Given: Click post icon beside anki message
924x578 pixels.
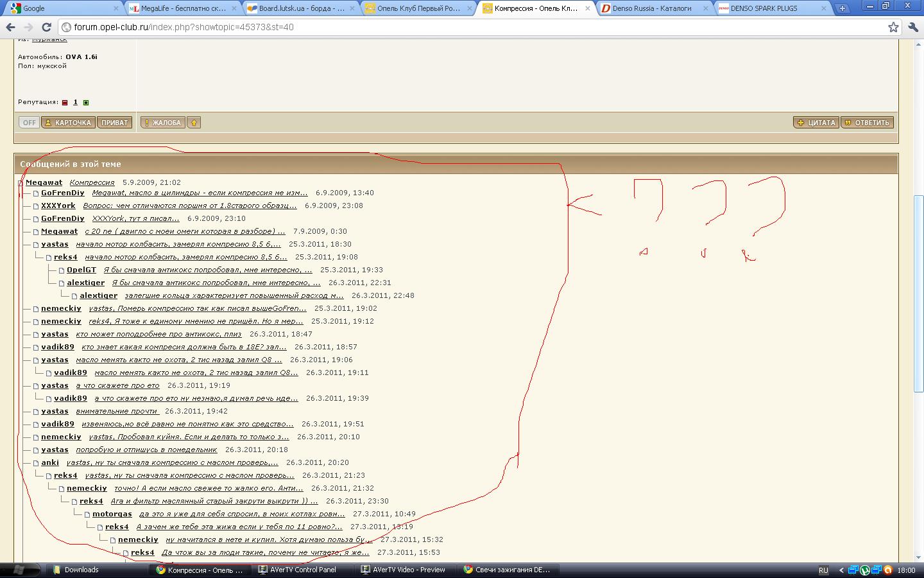Looking at the screenshot, I should (36, 463).
